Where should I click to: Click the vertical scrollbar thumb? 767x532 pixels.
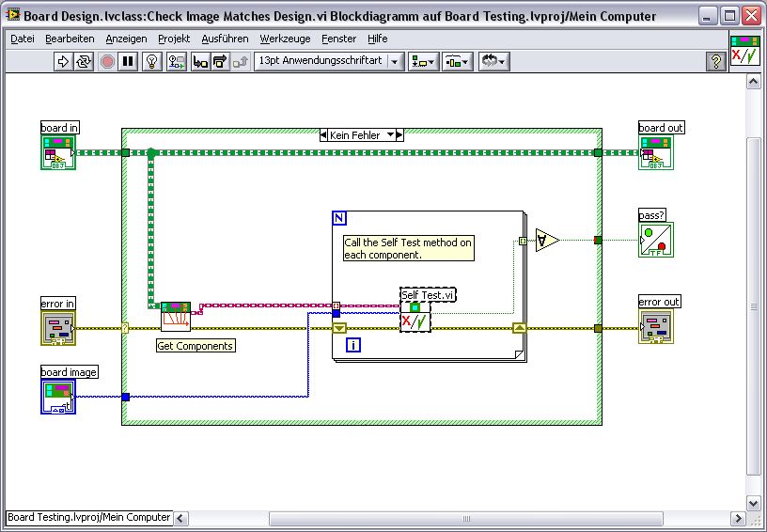(x=753, y=306)
